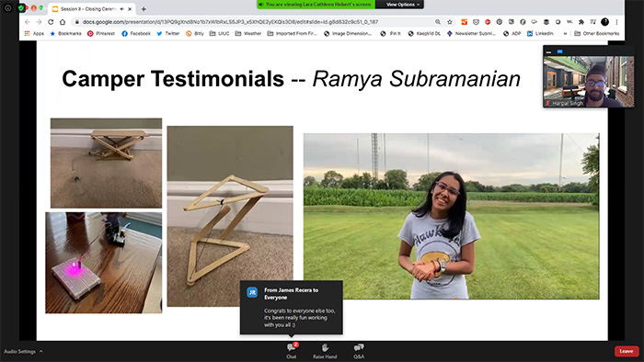Go forward in the browser
Image resolution: width=644 pixels, height=362 pixels.
point(39,22)
